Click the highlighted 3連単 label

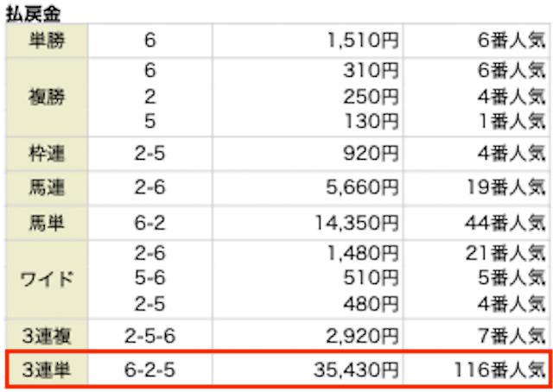tap(47, 371)
